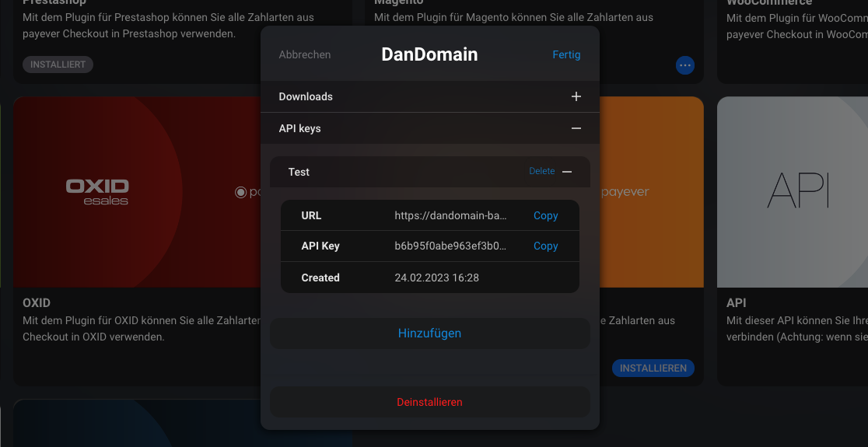Screen dimensions: 868x447
Task: Open the OXID esales card thumbnail
Action: pyautogui.click(x=137, y=192)
